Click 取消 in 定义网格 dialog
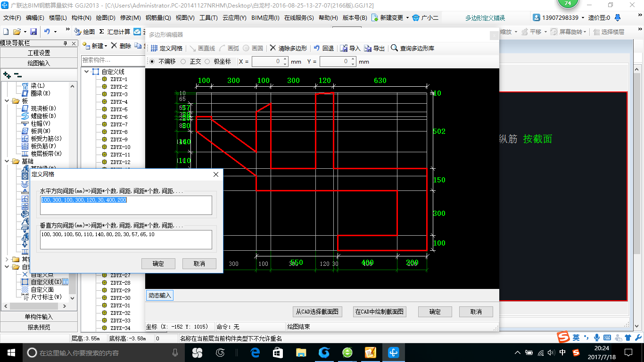The image size is (644, 362). 199,263
